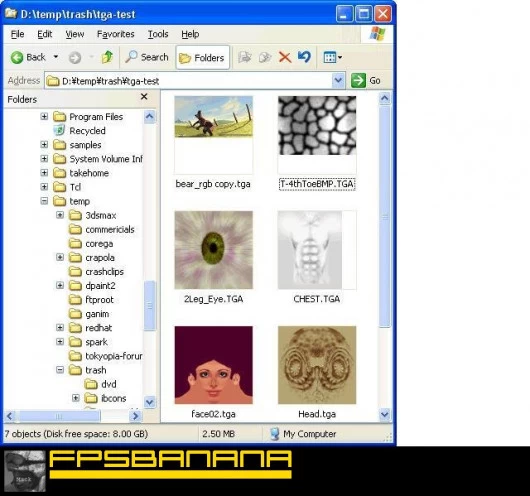Select the commericials folder
530x496 pixels.
[x=101, y=230]
